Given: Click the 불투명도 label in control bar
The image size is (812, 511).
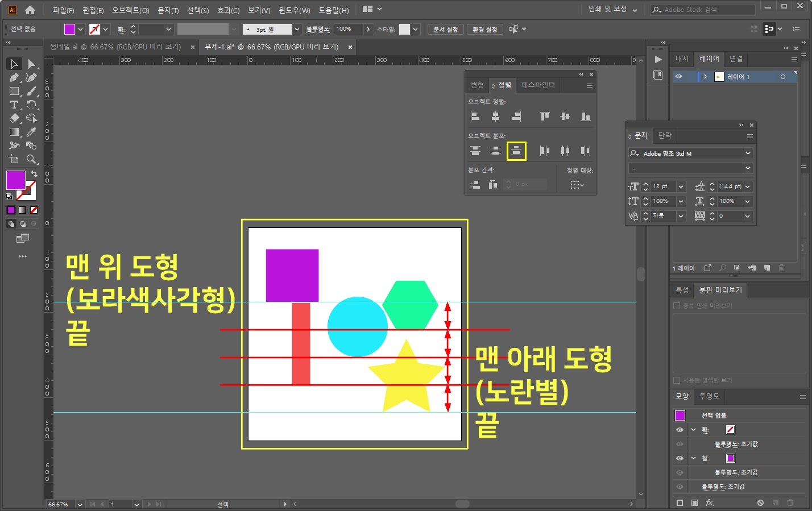Looking at the screenshot, I should [x=318, y=29].
